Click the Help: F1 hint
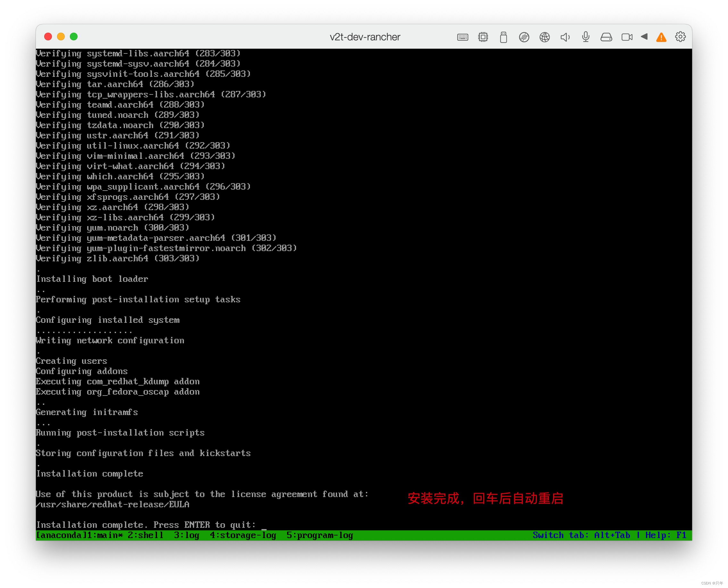728x588 pixels. click(x=666, y=535)
